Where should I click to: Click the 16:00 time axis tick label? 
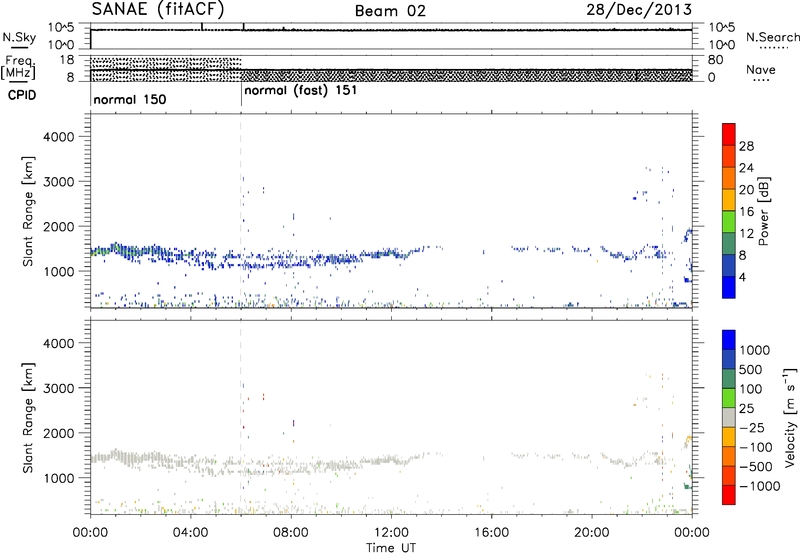[x=491, y=533]
